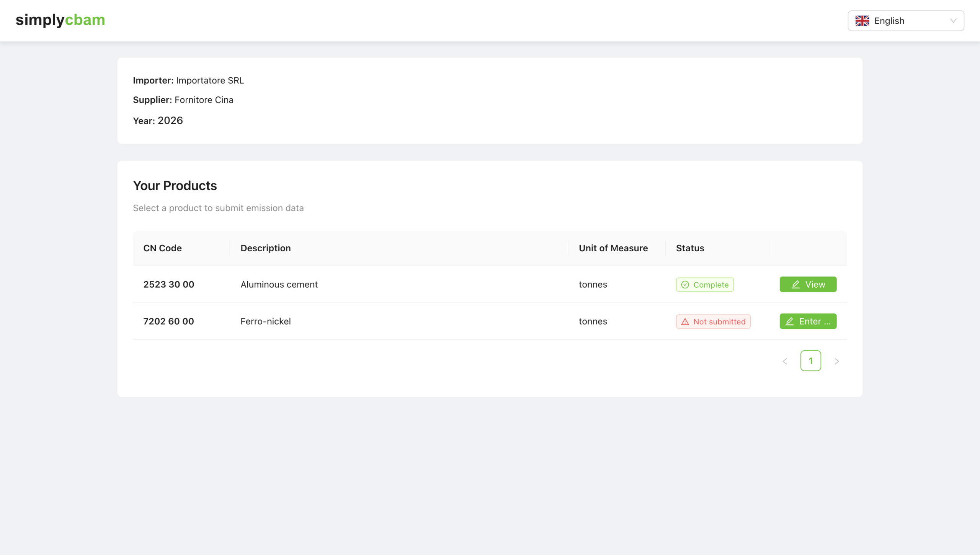Image resolution: width=980 pixels, height=555 pixels.
Task: Click the Complete status checkmark icon
Action: coord(685,285)
